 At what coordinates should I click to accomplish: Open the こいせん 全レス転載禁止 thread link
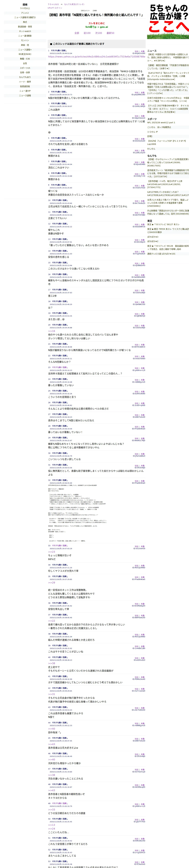(x=159, y=127)
